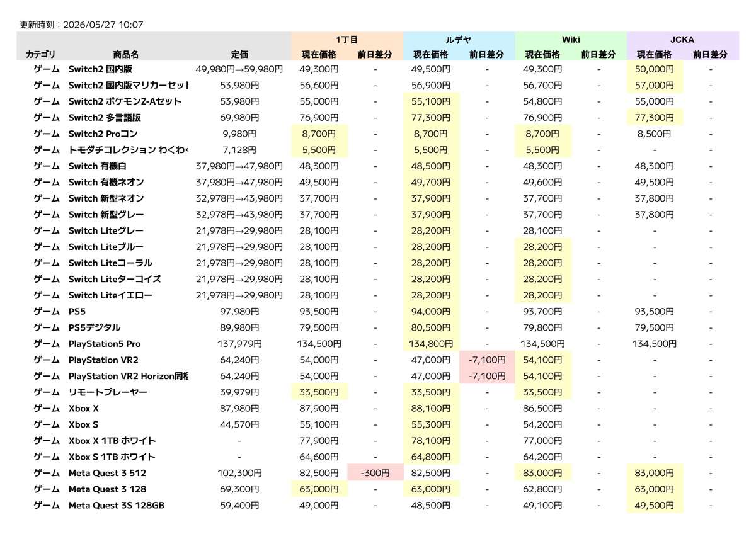
Task: Select the 1丁目 store header
Action: [347, 39]
